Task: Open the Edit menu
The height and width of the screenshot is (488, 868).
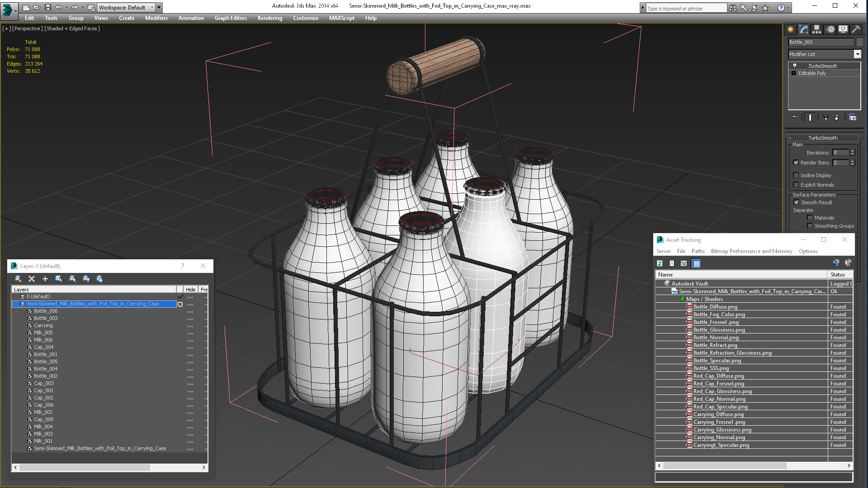Action: click(29, 18)
